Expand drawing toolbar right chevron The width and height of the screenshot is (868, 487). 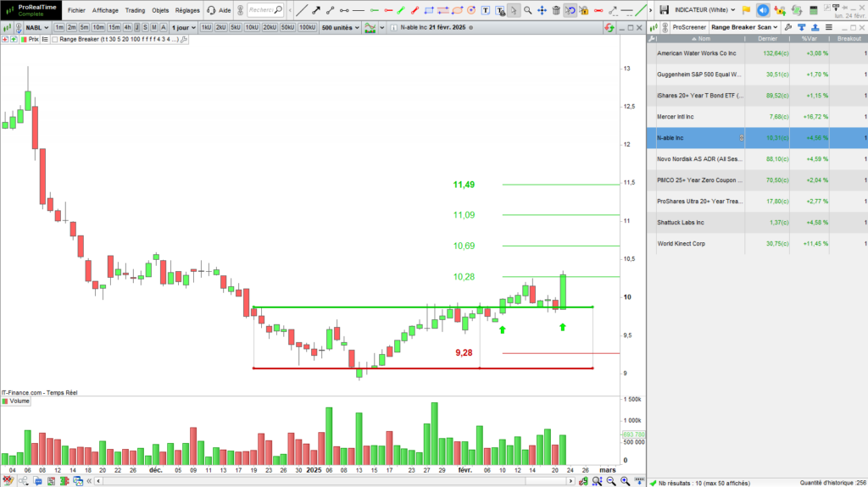click(650, 10)
